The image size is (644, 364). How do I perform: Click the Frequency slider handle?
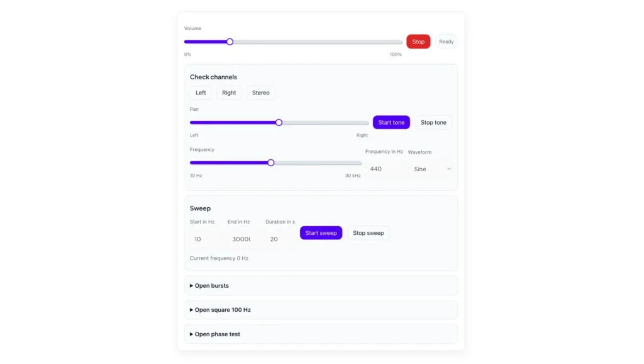(271, 162)
